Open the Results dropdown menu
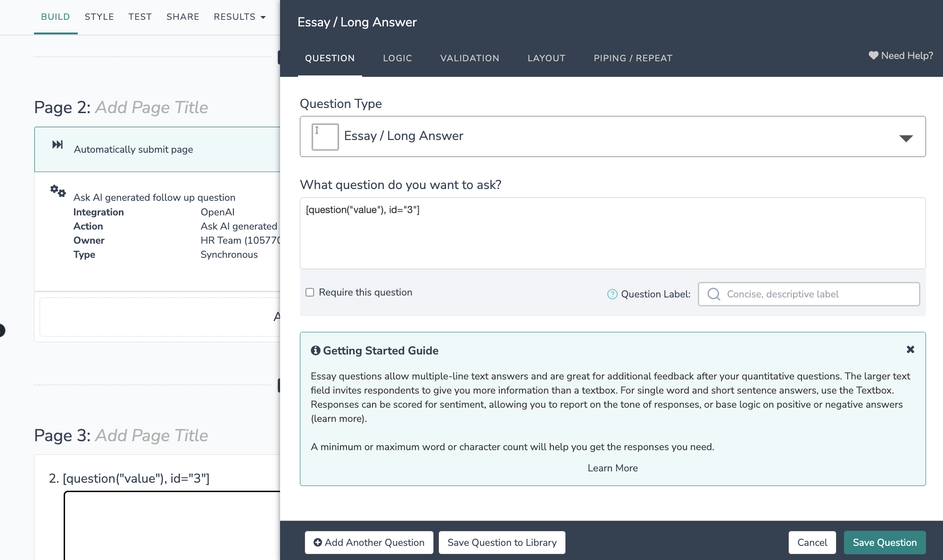 [240, 17]
